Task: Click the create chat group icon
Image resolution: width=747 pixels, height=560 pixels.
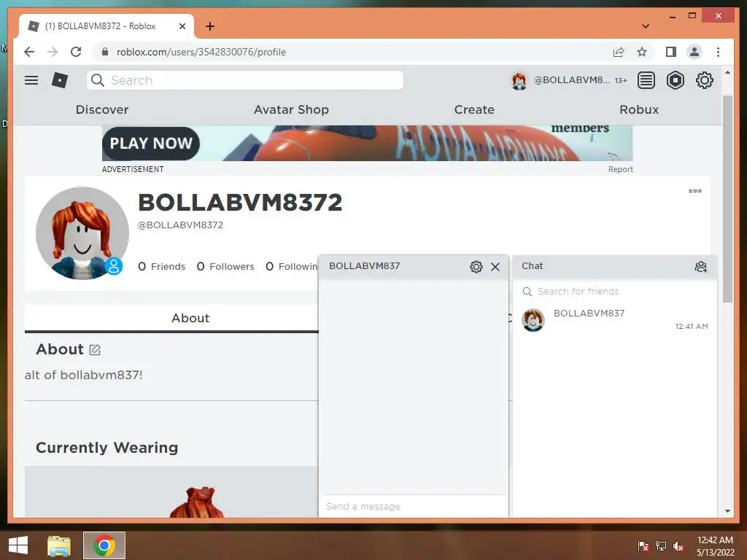Action: (701, 267)
